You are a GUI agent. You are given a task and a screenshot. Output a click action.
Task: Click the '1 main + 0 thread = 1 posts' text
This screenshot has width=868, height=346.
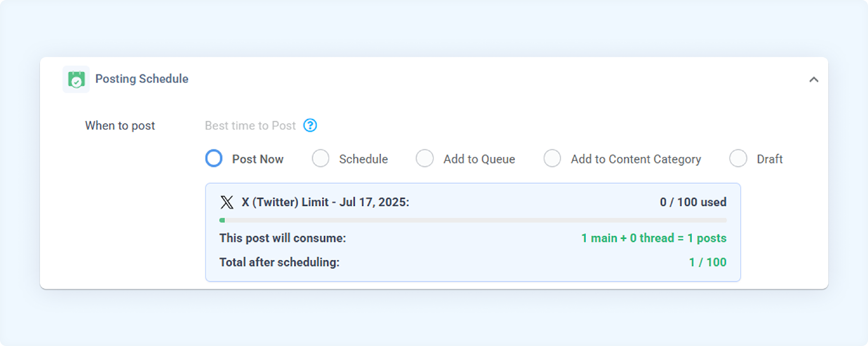654,238
